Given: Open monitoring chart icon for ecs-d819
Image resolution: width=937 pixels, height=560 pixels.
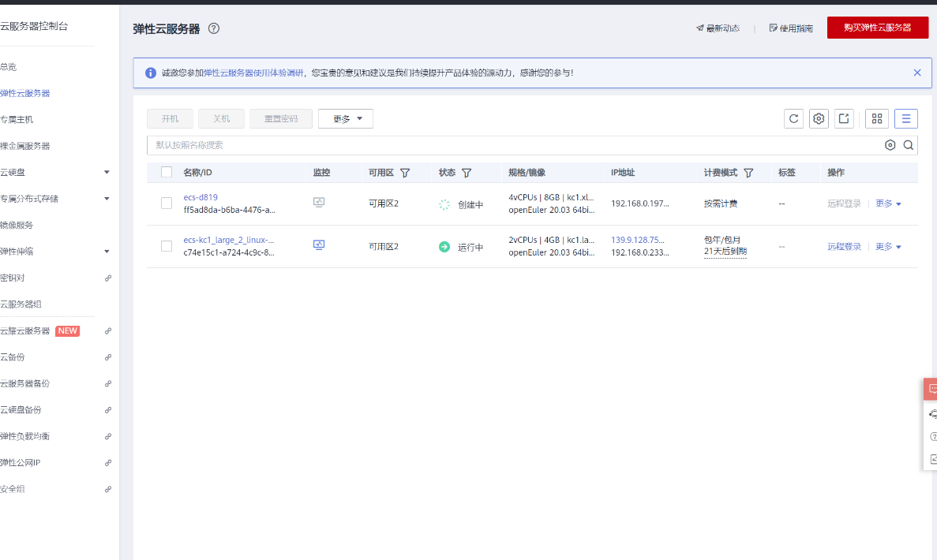Looking at the screenshot, I should (319, 201).
